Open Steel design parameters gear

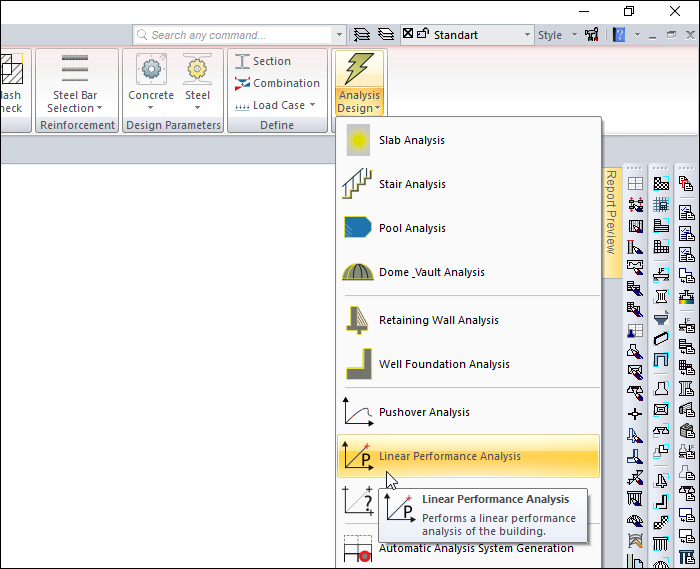197,70
